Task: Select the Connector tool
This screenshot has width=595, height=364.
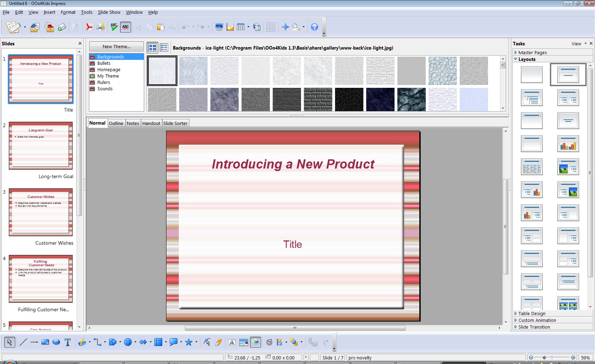Action: 97,342
